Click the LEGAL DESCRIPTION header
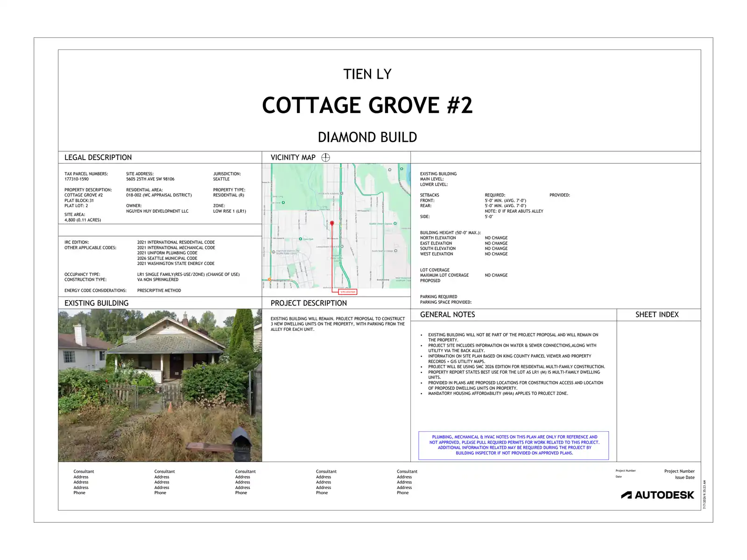This screenshot has width=747, height=560. 98,158
